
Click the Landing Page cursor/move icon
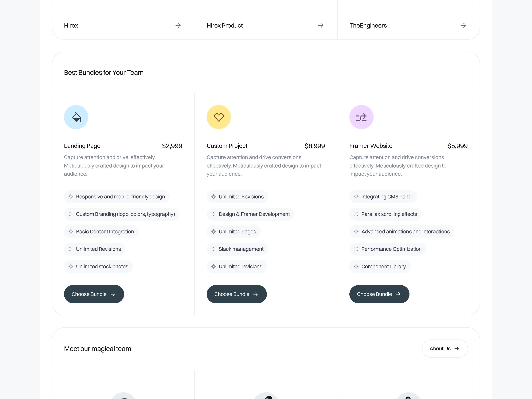click(x=76, y=117)
